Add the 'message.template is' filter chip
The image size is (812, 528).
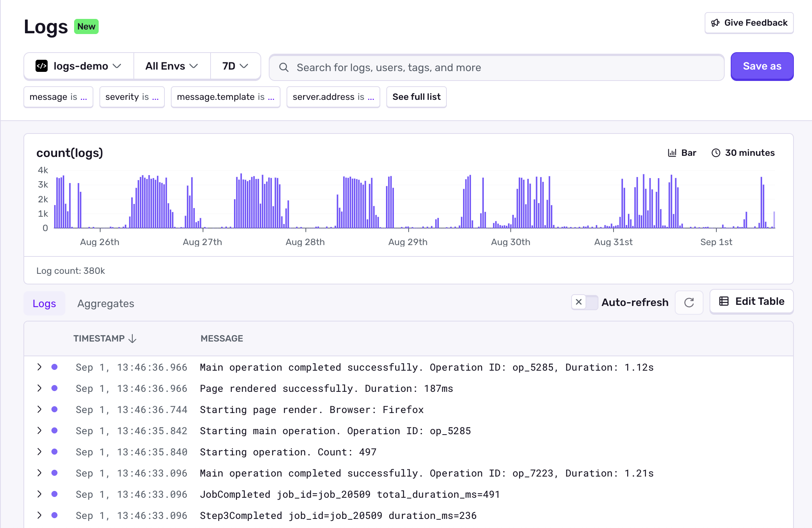coord(226,97)
